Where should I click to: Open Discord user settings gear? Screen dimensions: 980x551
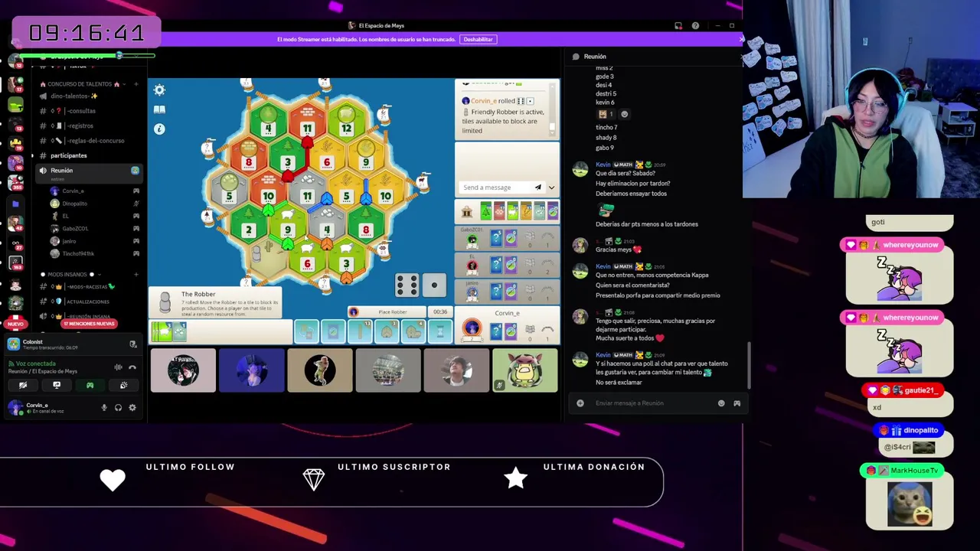coord(132,408)
